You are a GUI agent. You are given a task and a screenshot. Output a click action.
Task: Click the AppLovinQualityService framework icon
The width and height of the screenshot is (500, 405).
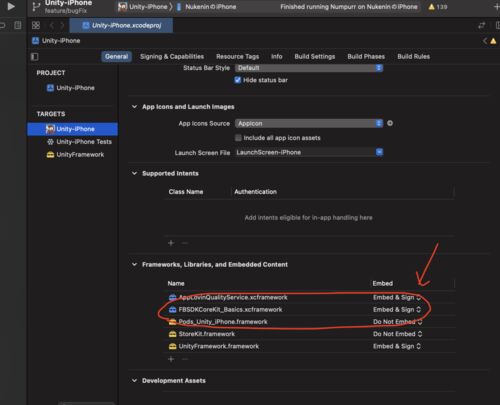172,297
